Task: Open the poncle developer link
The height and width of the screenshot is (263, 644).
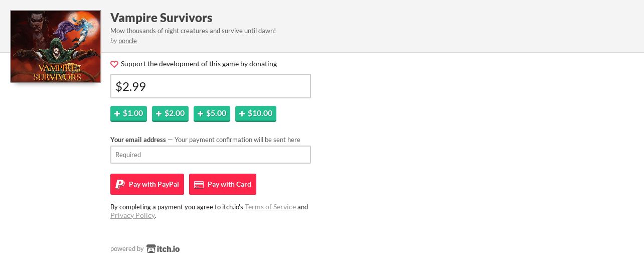Action: (x=127, y=41)
